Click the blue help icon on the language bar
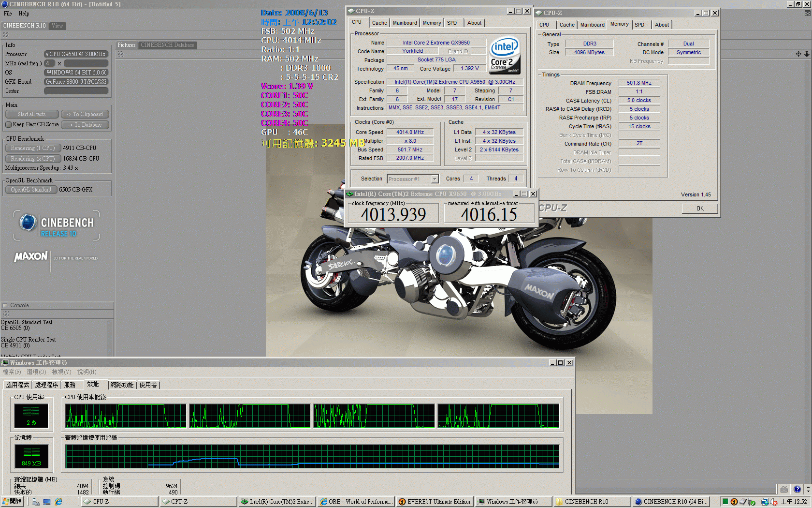 pos(797,489)
